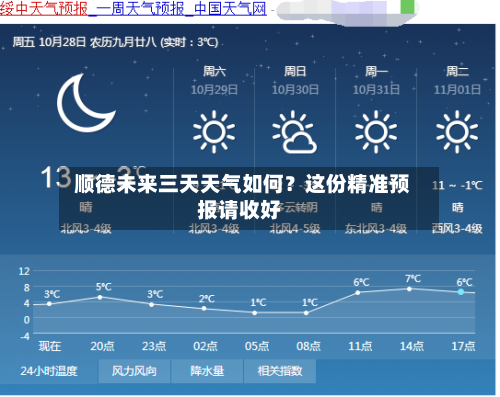This screenshot has width=500, height=397.
Task: Select the 23点 time axis label
Action: pos(154,346)
